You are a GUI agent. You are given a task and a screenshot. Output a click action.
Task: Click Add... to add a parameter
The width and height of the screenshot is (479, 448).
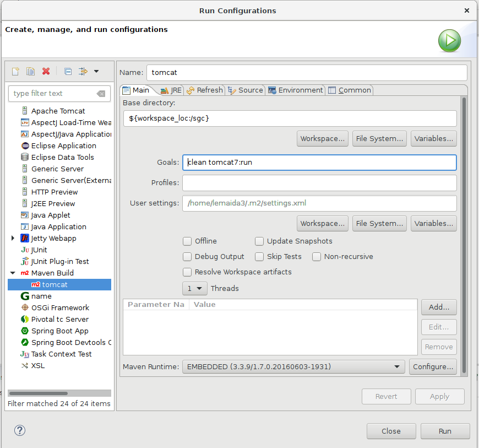pos(438,307)
